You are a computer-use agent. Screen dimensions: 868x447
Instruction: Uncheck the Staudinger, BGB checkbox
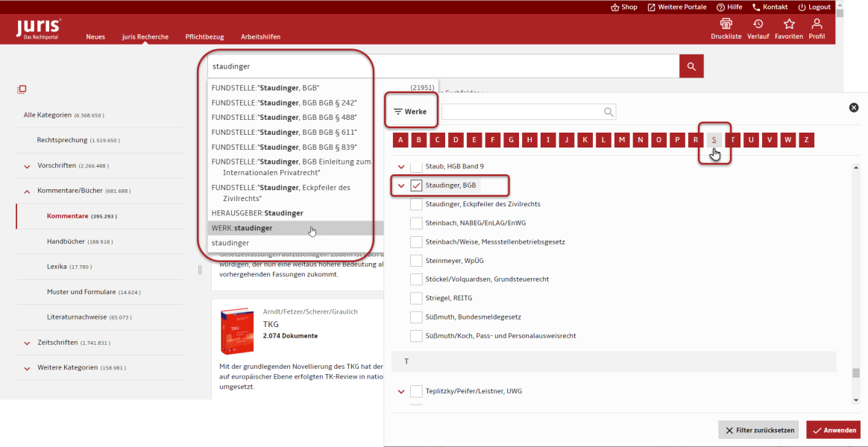417,186
